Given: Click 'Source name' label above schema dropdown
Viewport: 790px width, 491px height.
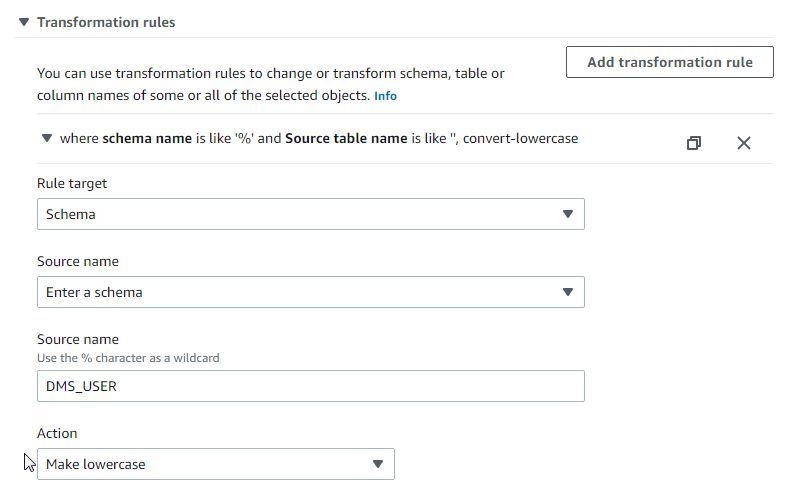Looking at the screenshot, I should tap(78, 262).
